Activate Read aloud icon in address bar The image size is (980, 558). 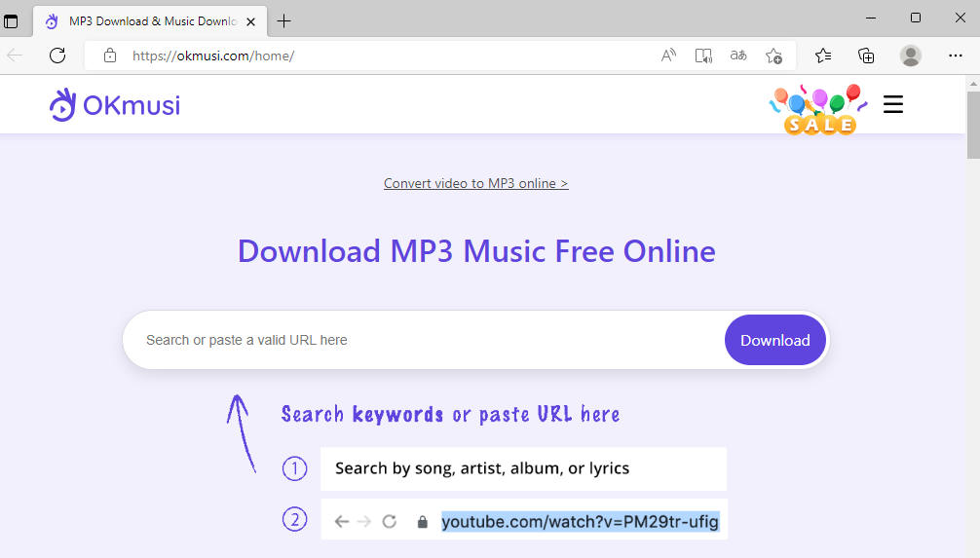(668, 56)
